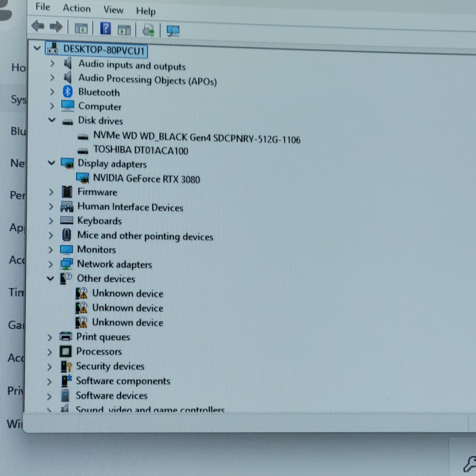
Task: Click Scan for hardware changes monitor icon
Action: [x=173, y=31]
